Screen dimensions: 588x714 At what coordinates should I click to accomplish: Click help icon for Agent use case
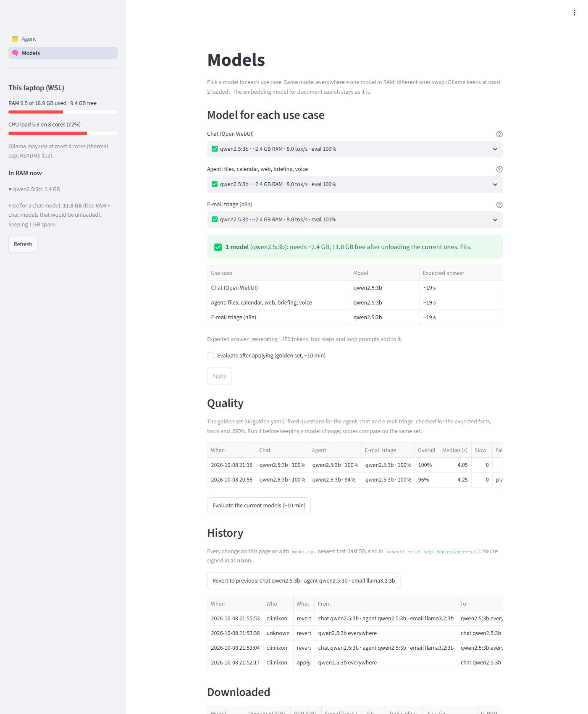click(x=499, y=169)
